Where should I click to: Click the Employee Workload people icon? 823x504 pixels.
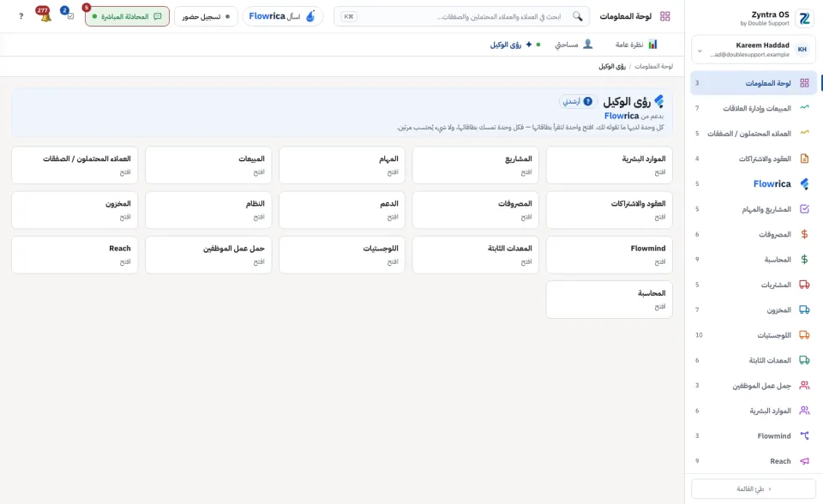click(804, 386)
